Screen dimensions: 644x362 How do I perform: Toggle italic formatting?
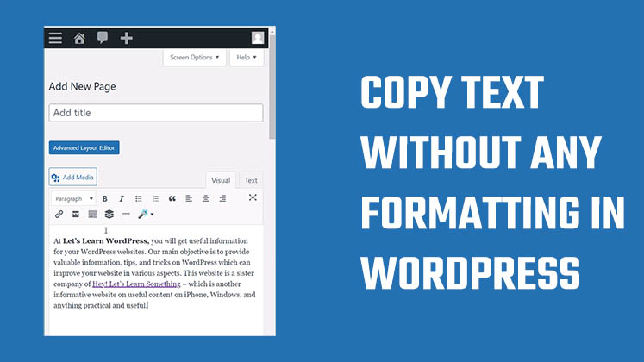(x=122, y=198)
